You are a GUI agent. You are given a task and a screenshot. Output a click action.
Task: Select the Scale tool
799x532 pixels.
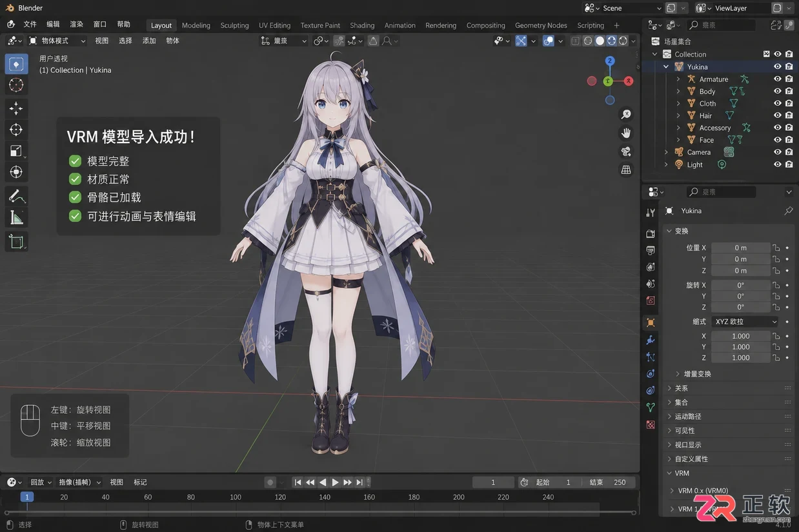click(17, 151)
